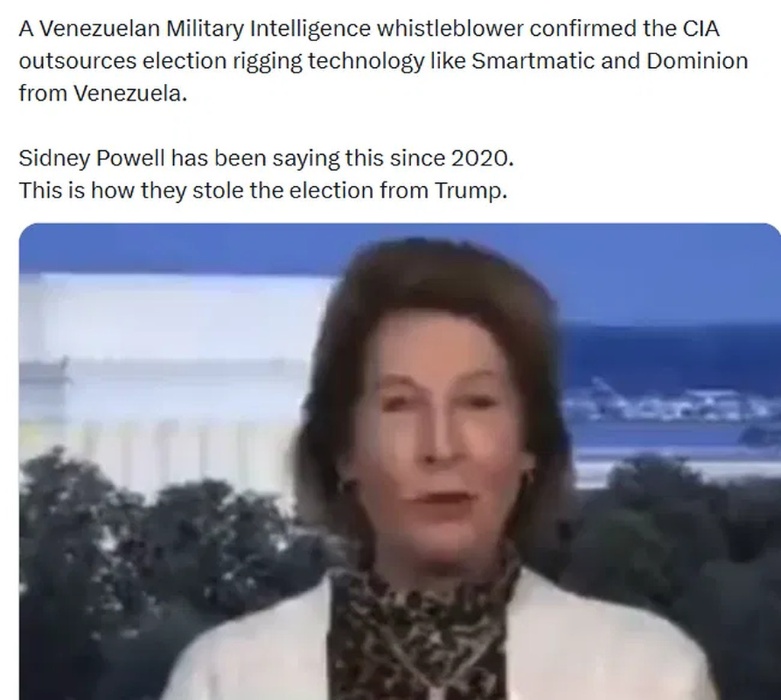
Task: Click the word 'Dominion' in the tweet text
Action: click(x=697, y=61)
